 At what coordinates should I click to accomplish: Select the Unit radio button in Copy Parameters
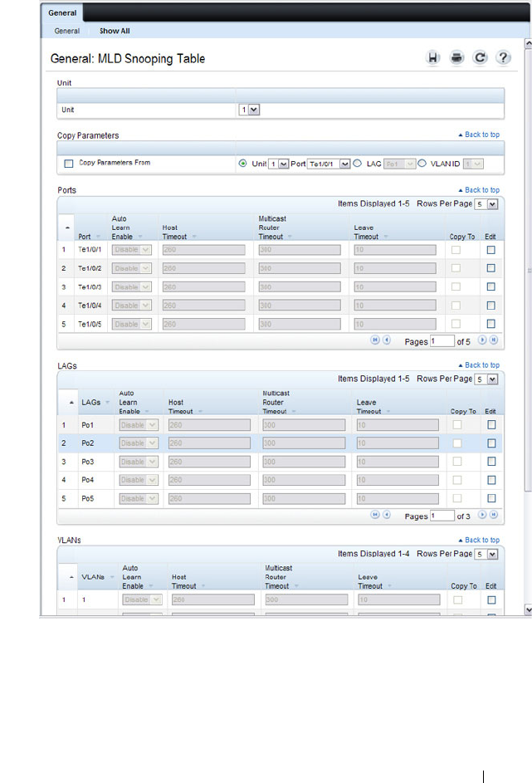click(x=242, y=164)
